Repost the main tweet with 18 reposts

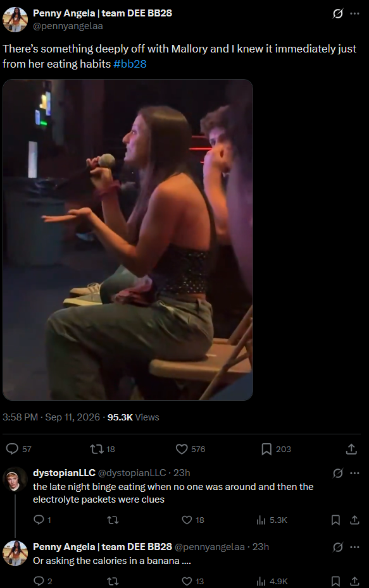click(x=97, y=449)
